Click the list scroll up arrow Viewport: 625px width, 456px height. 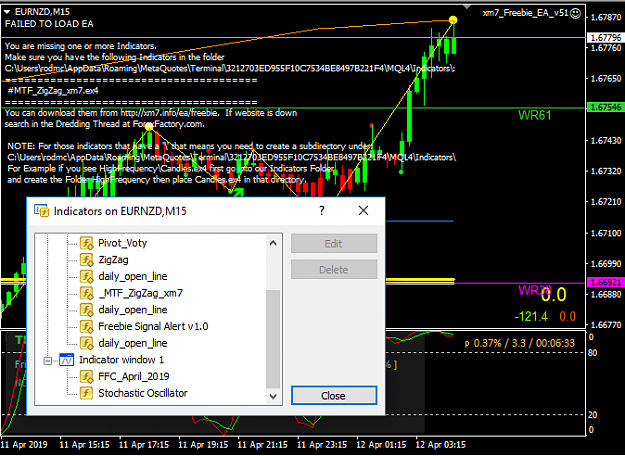click(x=273, y=243)
